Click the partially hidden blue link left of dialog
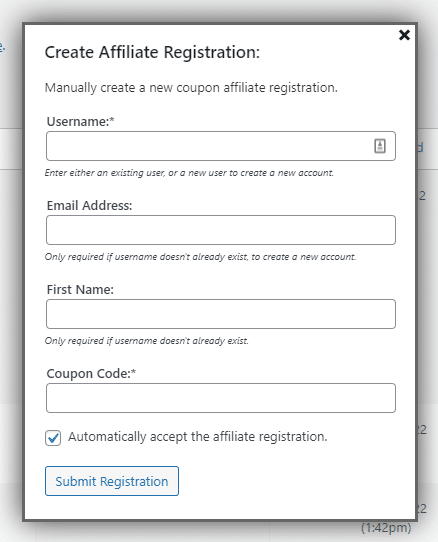This screenshot has height=542, width=438. [x=2, y=47]
